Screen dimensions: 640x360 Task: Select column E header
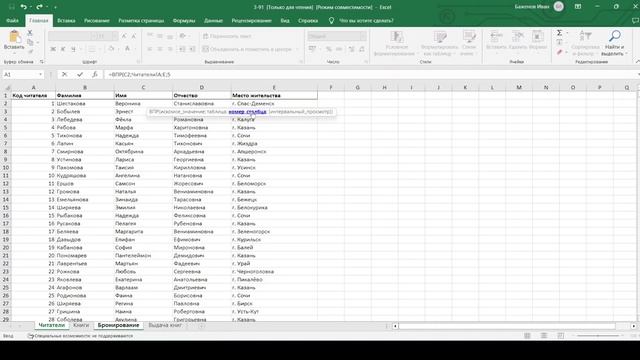click(x=274, y=87)
